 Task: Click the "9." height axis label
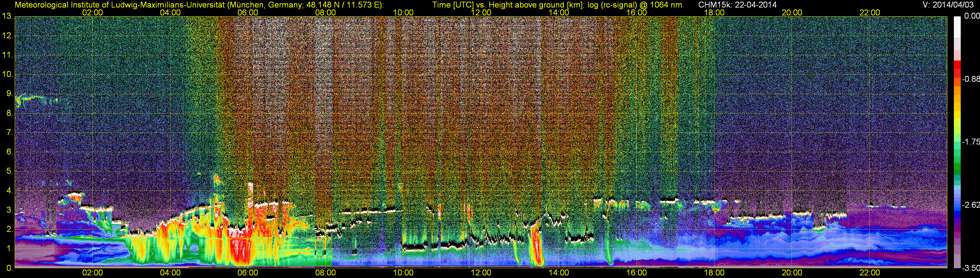(x=9, y=94)
